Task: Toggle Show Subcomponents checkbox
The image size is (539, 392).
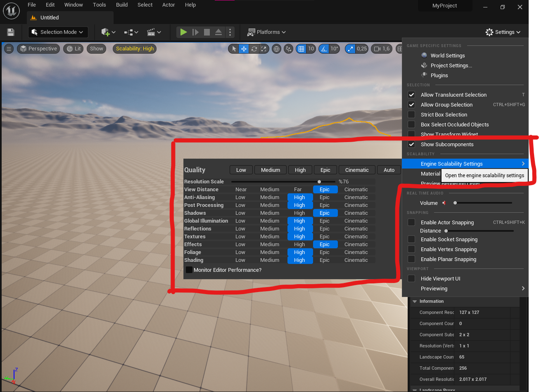Action: coord(411,144)
